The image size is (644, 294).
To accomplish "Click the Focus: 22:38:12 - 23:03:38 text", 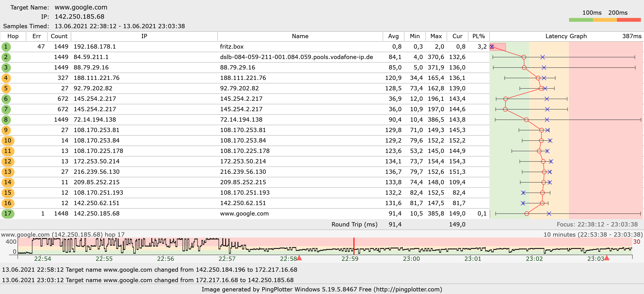I will point(597,224).
